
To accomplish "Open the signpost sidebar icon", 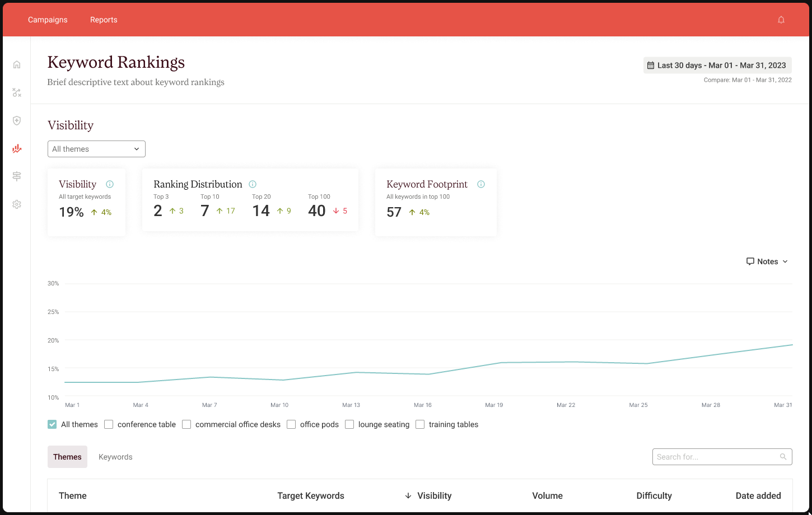I will (17, 176).
